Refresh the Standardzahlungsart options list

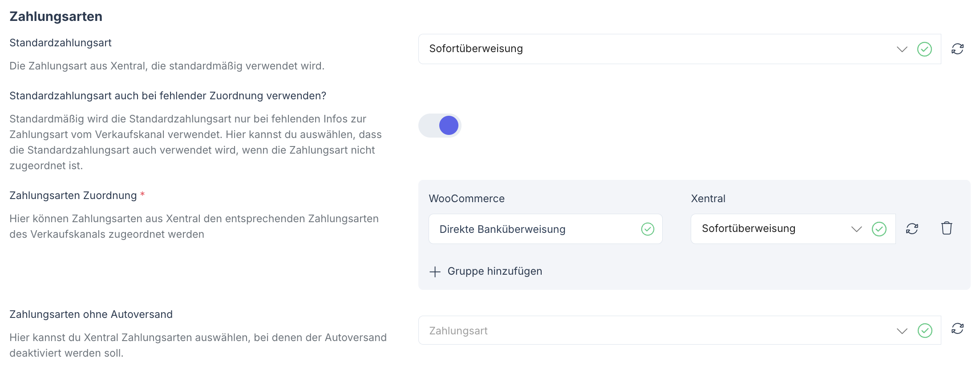point(957,49)
